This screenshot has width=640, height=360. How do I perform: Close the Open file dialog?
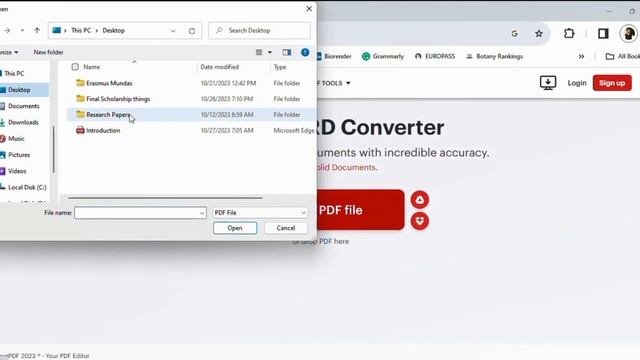(x=309, y=9)
